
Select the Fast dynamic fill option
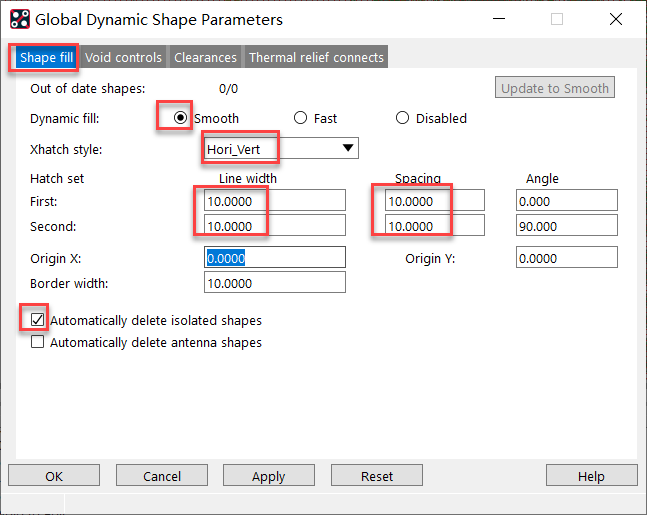point(300,118)
